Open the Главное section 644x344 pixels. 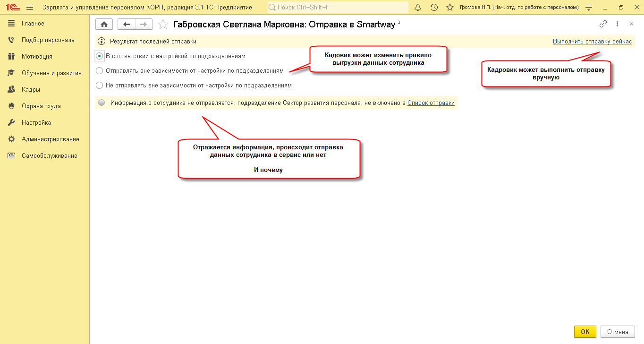(x=44, y=24)
